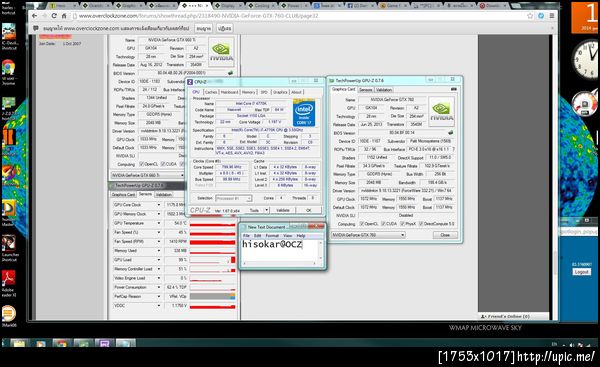Toggle OpenCL checkbox in GTX 660 Ti GPU-Z
This screenshot has height=367, width=600.
142,164
